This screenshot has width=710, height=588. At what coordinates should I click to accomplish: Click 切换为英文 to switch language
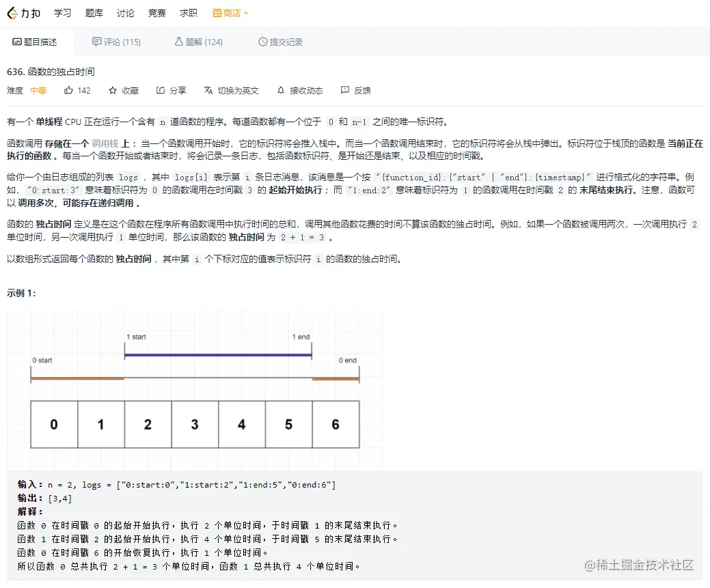point(238,91)
